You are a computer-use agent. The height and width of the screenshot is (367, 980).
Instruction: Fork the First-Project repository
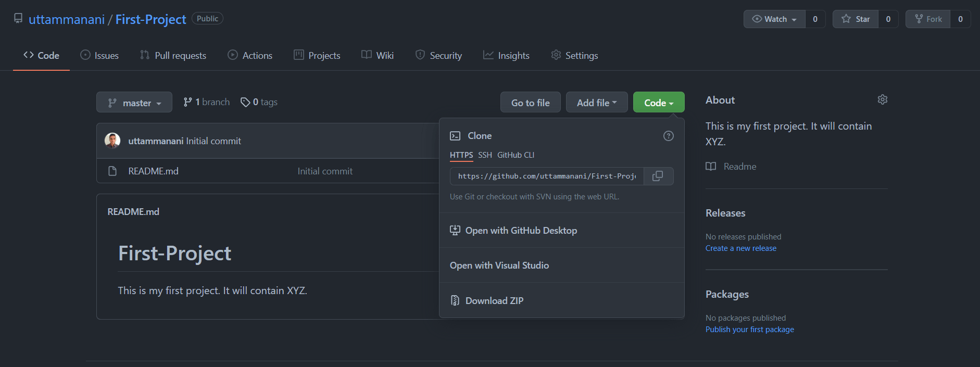[928, 19]
